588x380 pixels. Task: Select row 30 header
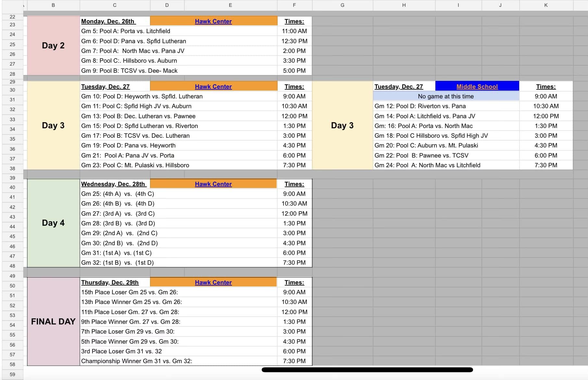12,90
